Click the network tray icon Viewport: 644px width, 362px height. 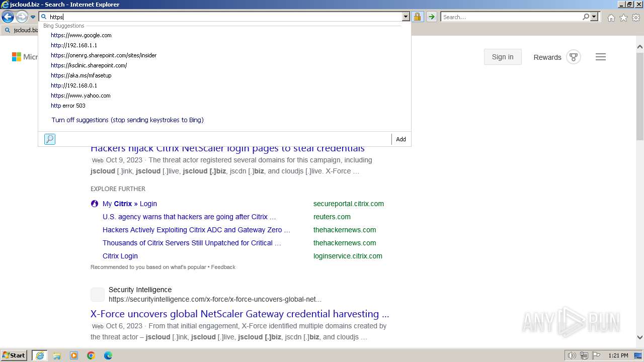click(x=584, y=355)
